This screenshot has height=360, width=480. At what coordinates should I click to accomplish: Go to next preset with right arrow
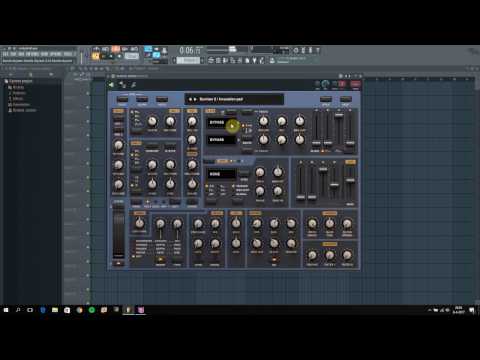click(x=195, y=99)
